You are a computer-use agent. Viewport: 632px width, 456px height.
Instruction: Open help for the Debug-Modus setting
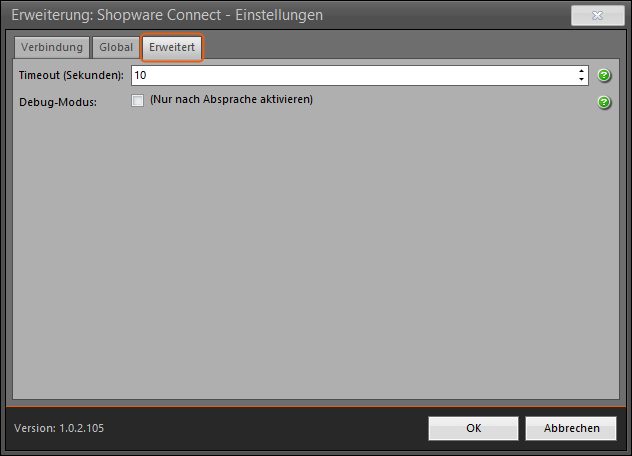604,102
